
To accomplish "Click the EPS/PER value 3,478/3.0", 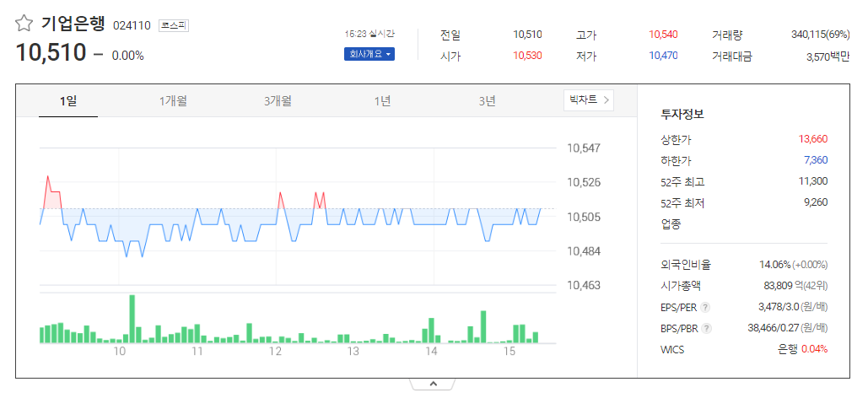I will coord(779,307).
